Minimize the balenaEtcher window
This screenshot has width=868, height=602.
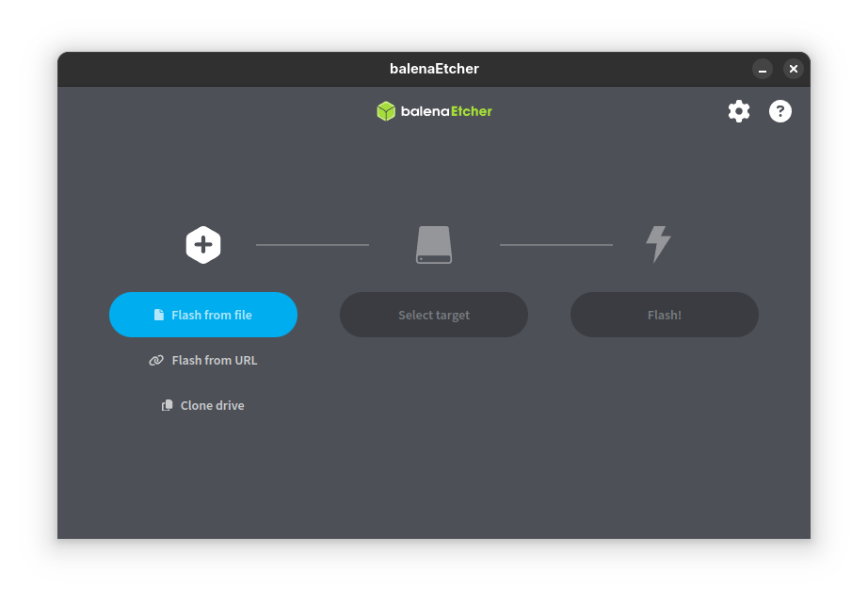coord(763,69)
